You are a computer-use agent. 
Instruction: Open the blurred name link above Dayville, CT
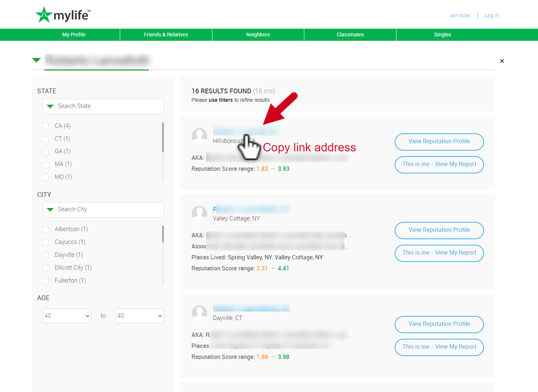(251, 308)
